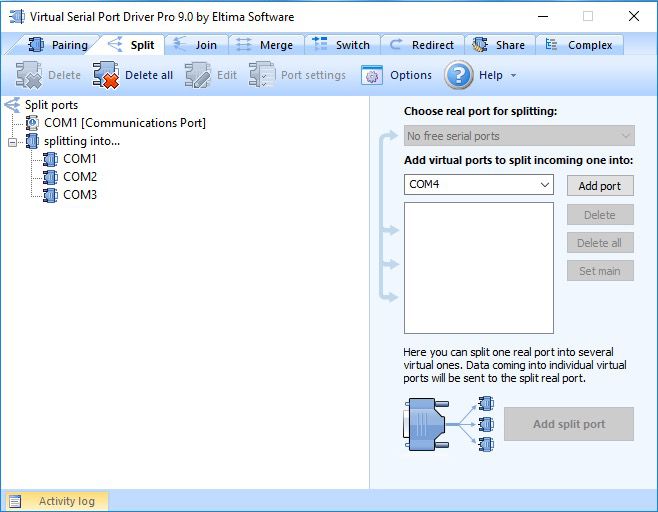
Task: Open the Redirect tab
Action: (422, 45)
